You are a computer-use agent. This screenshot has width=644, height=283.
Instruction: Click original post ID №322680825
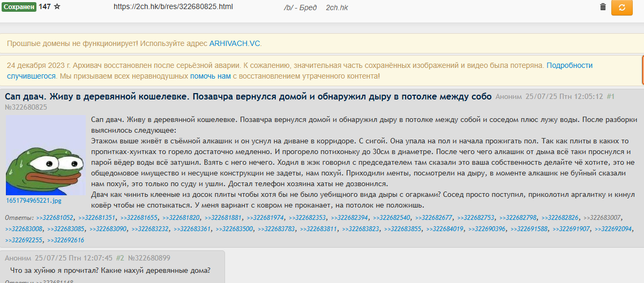coord(26,107)
